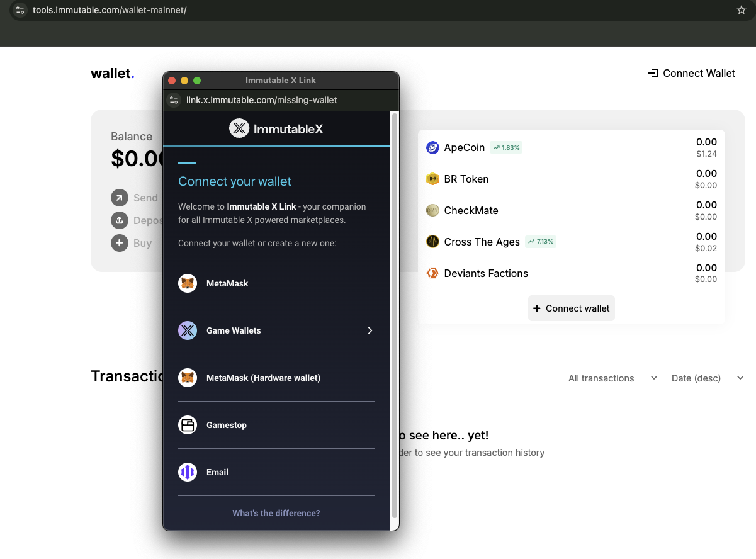Click the popup vertical scrollbar

395,315
